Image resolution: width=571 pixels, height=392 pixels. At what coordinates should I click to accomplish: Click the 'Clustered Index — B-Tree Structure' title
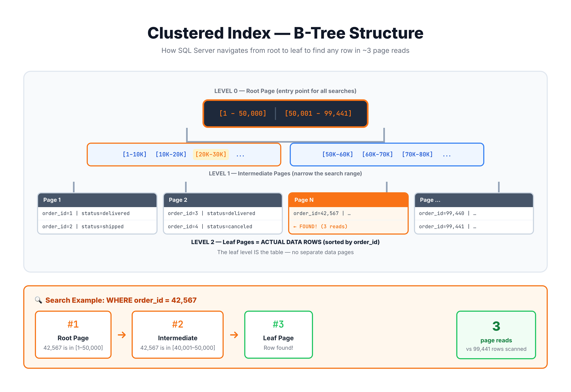(285, 33)
